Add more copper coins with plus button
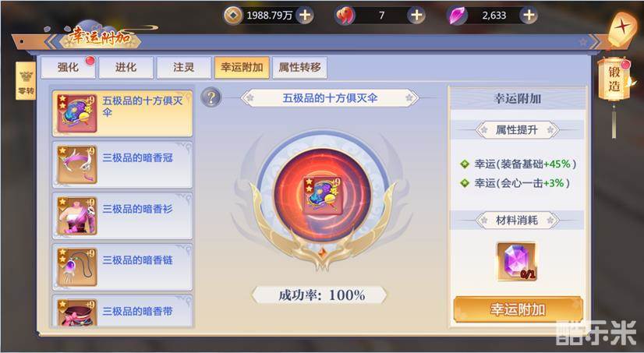644x353 pixels. point(305,16)
